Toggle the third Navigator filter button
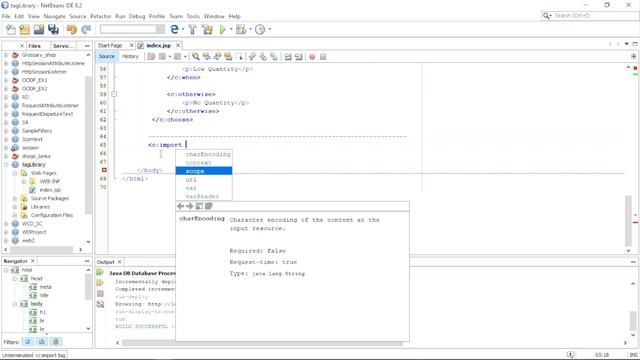This screenshot has width=640, height=360. pos(56,342)
